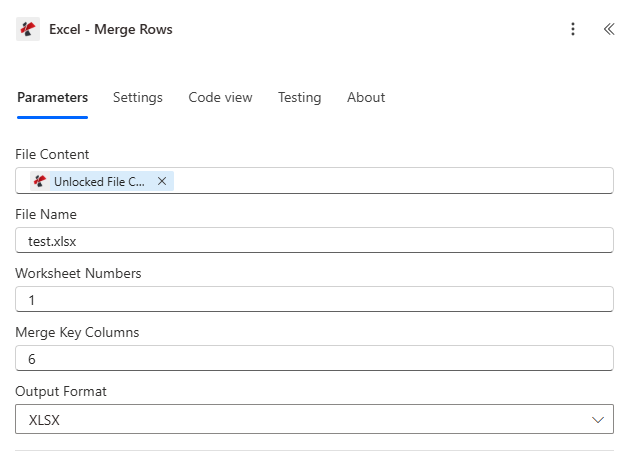The height and width of the screenshot is (464, 623).
Task: Click the Merge Key Columns field
Action: (x=314, y=358)
